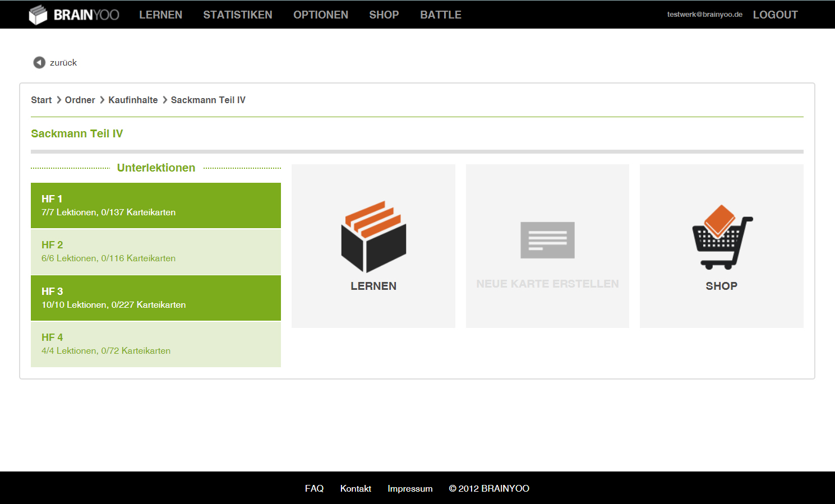
Task: Click the testwerk@brainyoo.de account email
Action: (x=704, y=15)
